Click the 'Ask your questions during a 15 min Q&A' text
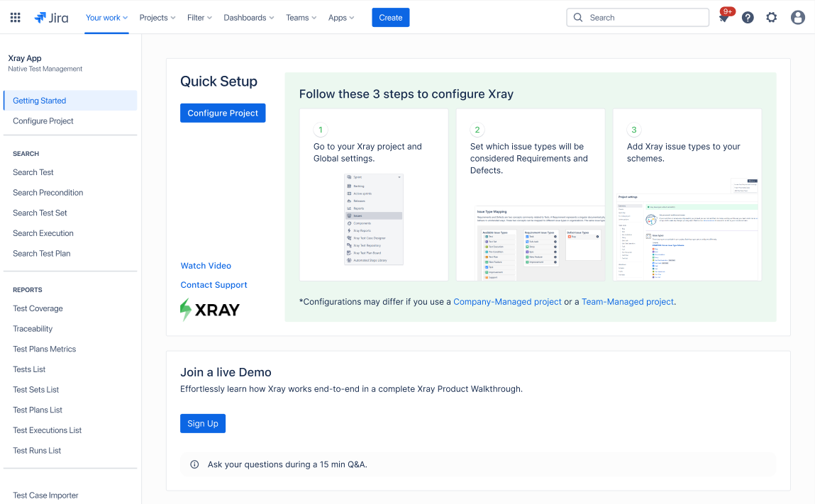The height and width of the screenshot is (504, 815). point(287,464)
